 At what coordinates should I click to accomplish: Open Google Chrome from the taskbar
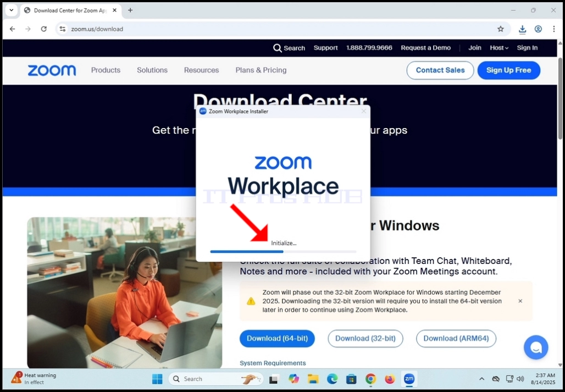coord(370,379)
